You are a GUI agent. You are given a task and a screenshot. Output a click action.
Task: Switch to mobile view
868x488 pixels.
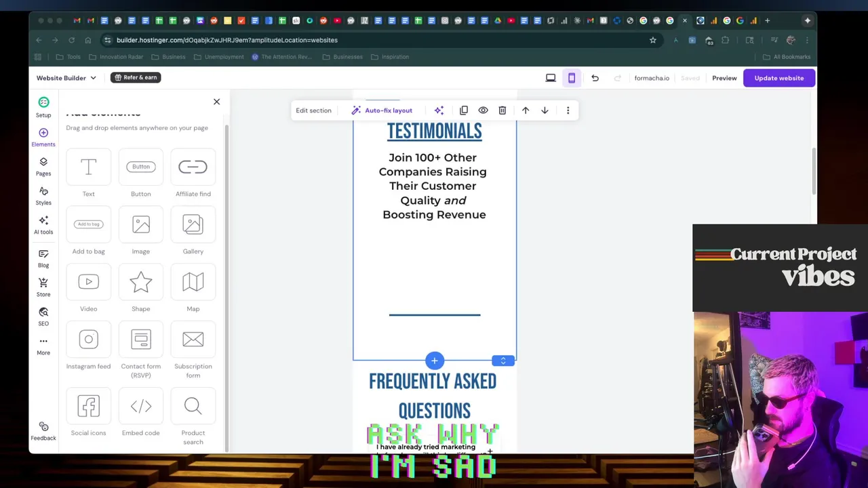tap(572, 78)
